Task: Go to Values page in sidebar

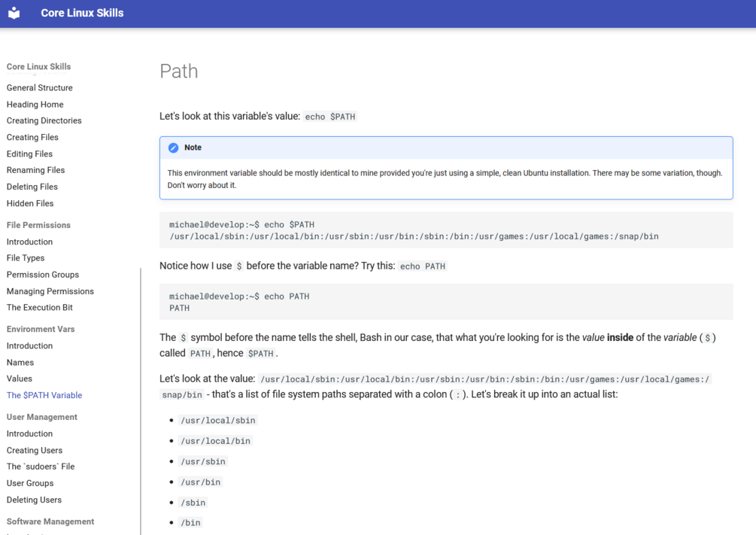Action: tap(20, 378)
